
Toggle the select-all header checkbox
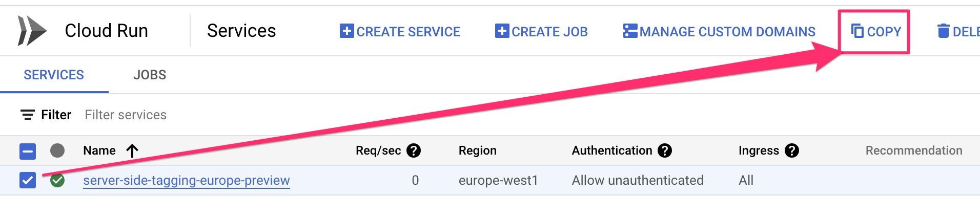(28, 151)
